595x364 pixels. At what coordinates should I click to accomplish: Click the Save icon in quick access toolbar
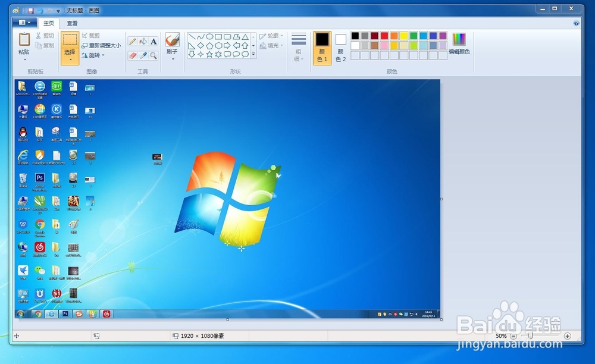point(30,11)
